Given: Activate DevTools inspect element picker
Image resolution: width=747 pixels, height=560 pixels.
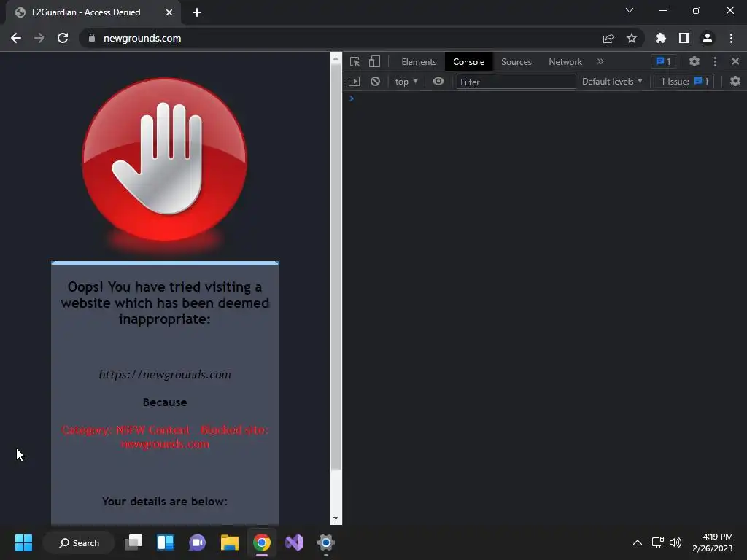Looking at the screenshot, I should [x=355, y=61].
